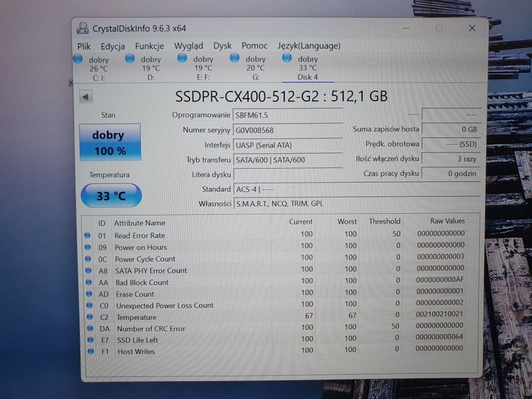Image resolution: width=532 pixels, height=399 pixels.
Task: Click the status dot for Number of CRC Error
Action: 90,328
